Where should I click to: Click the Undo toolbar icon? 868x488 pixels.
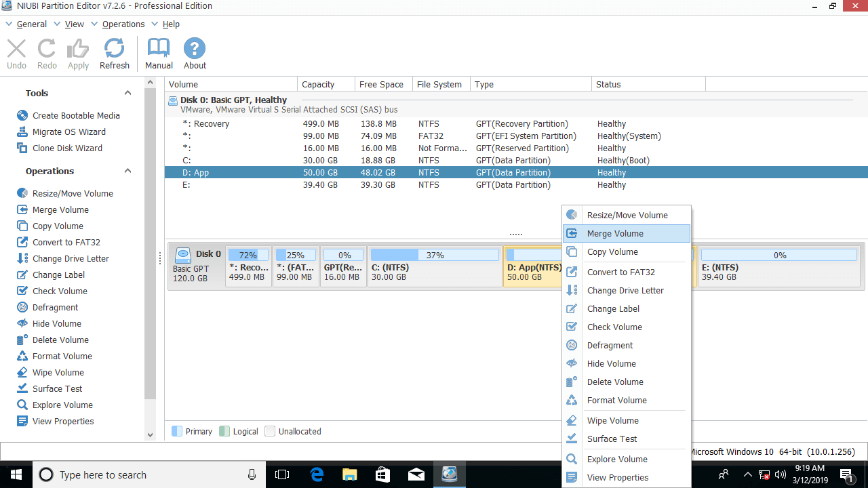pyautogui.click(x=16, y=49)
